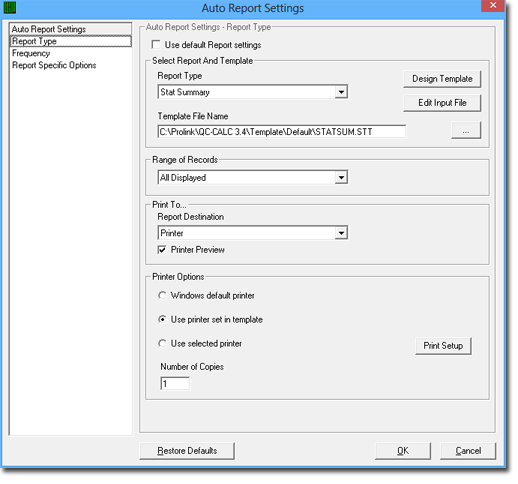
Task: Open the Report Destination dropdown
Action: [341, 233]
